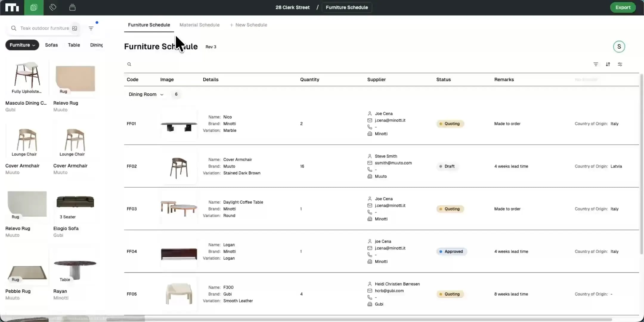Expand the Furniture category dropdown
Viewport: 644px width, 322px height.
(x=22, y=45)
